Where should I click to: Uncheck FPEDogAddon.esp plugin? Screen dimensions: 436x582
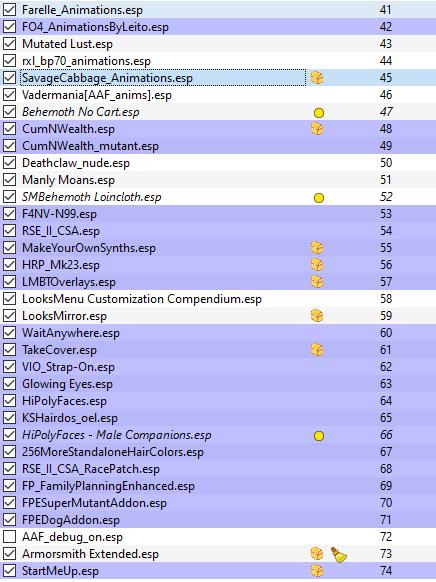click(x=9, y=520)
